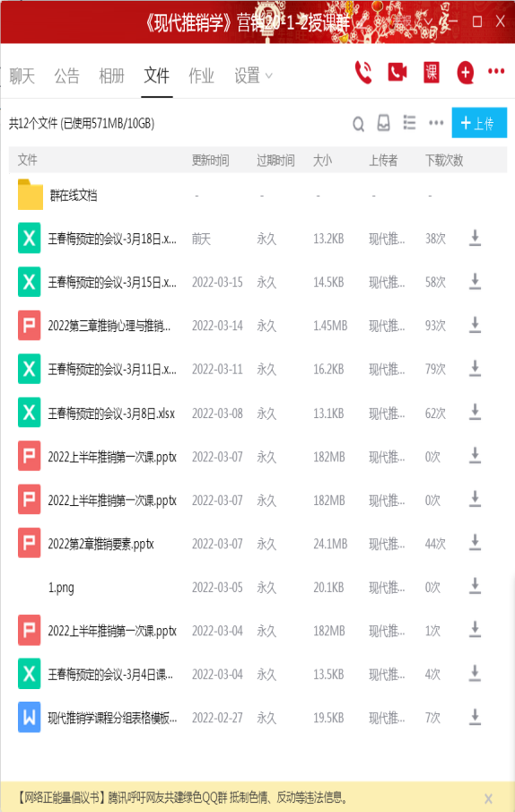Image resolution: width=515 pixels, height=812 pixels.
Task: Switch to the 作业 tab
Action: click(x=201, y=76)
